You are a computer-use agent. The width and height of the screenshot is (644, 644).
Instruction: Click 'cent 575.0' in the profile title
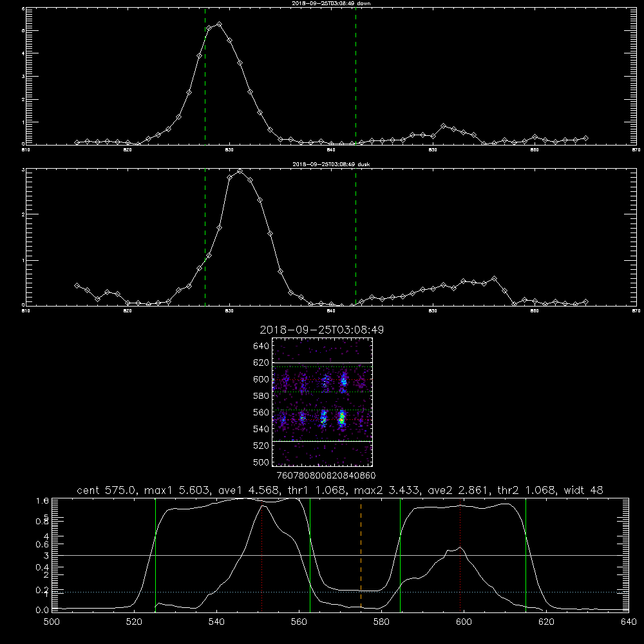tap(108, 490)
